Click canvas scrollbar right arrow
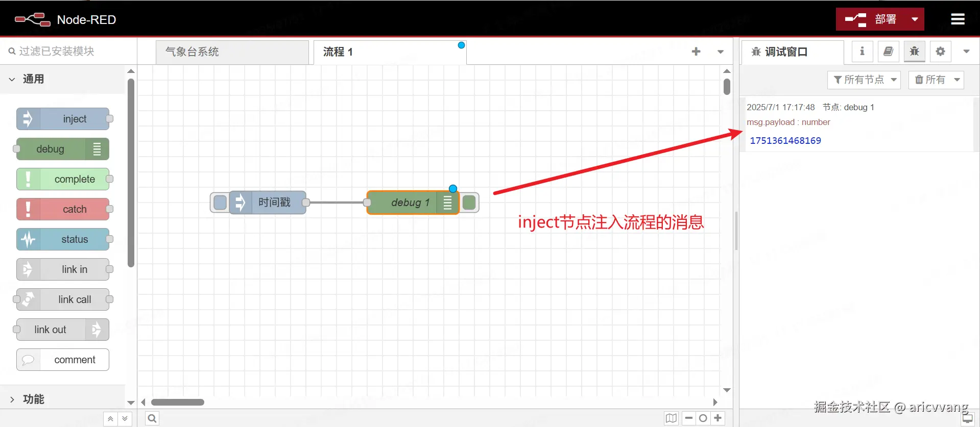Viewport: 980px width, 427px height. (715, 402)
